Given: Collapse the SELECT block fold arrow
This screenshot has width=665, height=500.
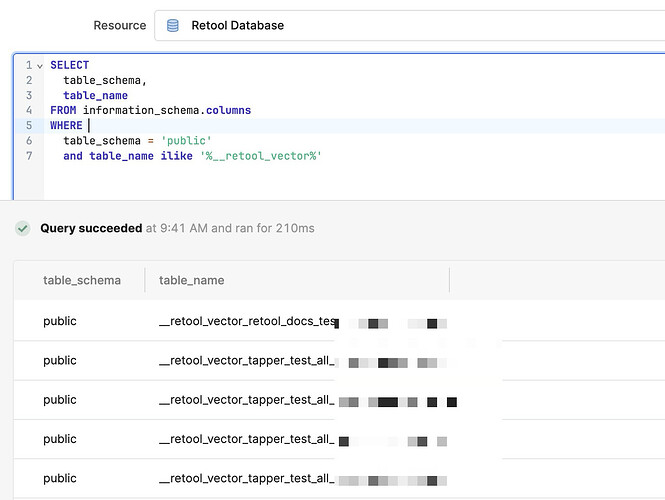Looking at the screenshot, I should [x=40, y=66].
